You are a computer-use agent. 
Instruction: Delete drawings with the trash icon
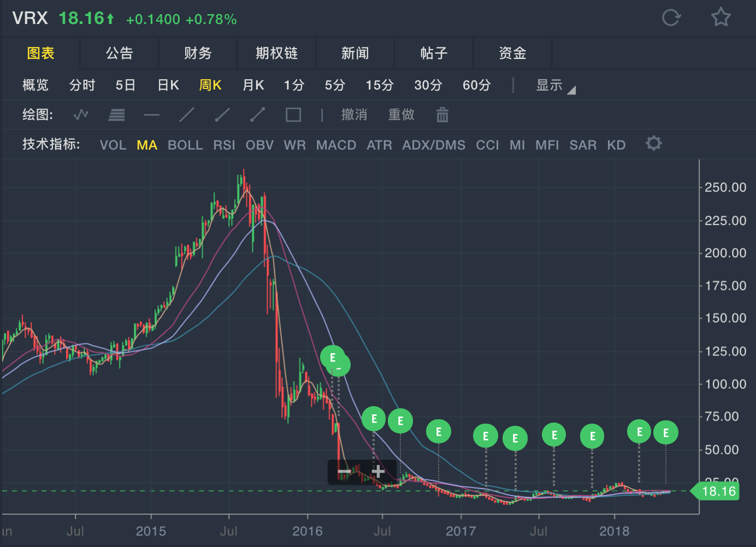tap(442, 115)
